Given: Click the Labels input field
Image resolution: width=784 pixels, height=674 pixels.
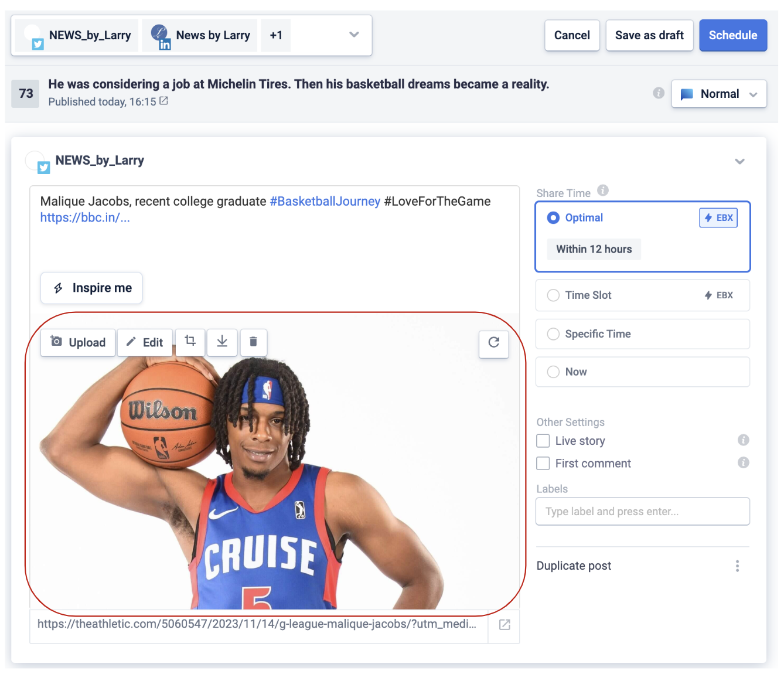Looking at the screenshot, I should (642, 512).
